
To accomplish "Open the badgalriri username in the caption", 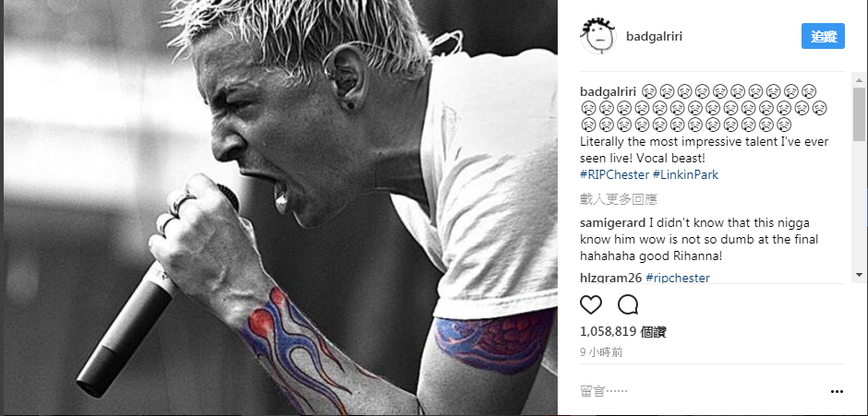I will tap(609, 90).
